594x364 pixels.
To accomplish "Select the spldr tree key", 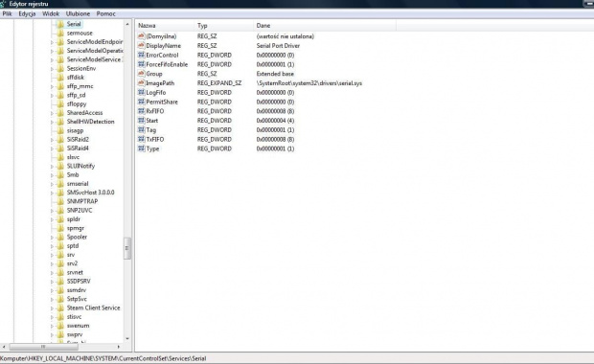I will coord(74,219).
